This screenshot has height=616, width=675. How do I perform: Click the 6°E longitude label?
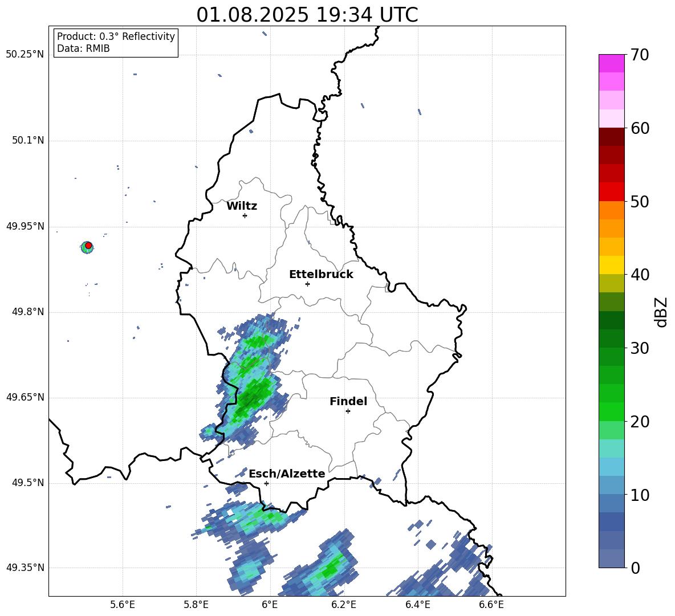point(270,605)
